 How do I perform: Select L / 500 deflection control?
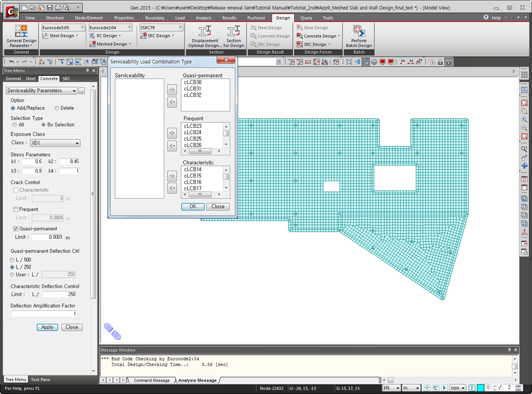[x=20, y=260]
